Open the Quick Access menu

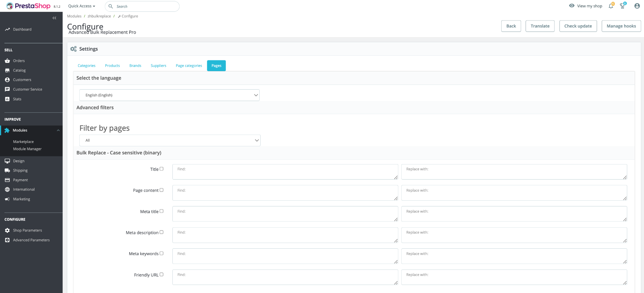82,6
